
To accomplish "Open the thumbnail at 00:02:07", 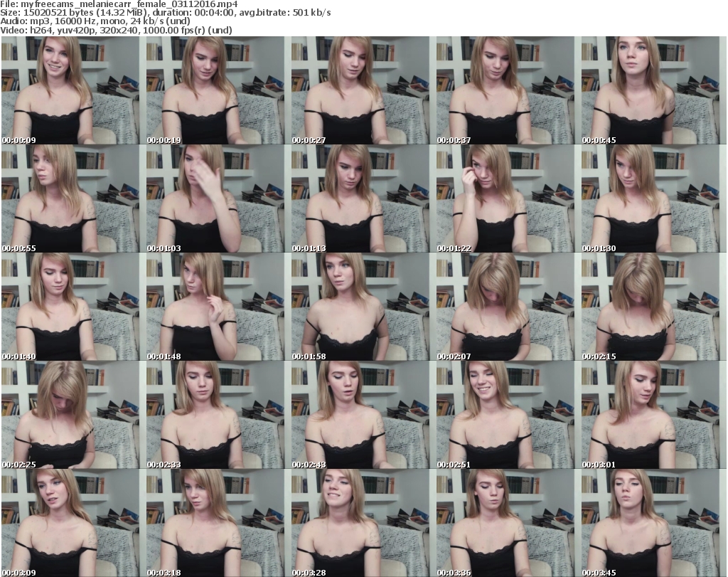I will [x=505, y=307].
